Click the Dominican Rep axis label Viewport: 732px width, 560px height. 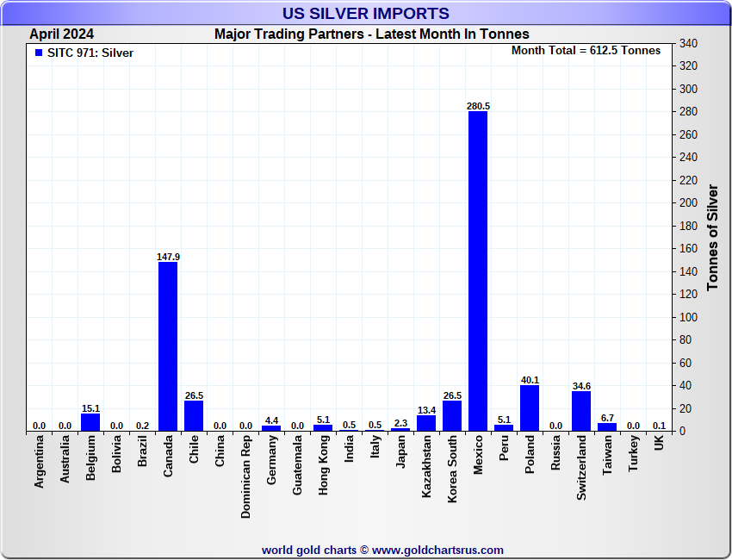point(245,476)
